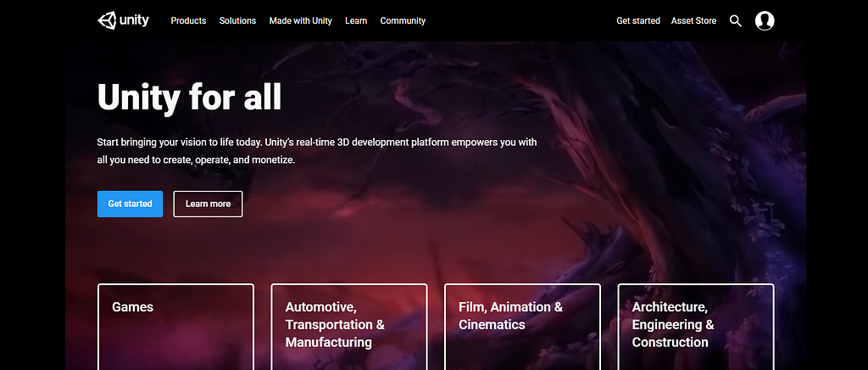Open the search magnifier icon
The height and width of the screenshot is (370, 868).
tap(735, 21)
